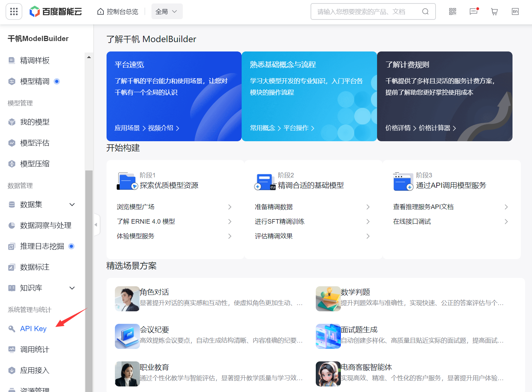Open 精调样板 in the sidebar
Image resolution: width=532 pixels, height=392 pixels.
35,61
